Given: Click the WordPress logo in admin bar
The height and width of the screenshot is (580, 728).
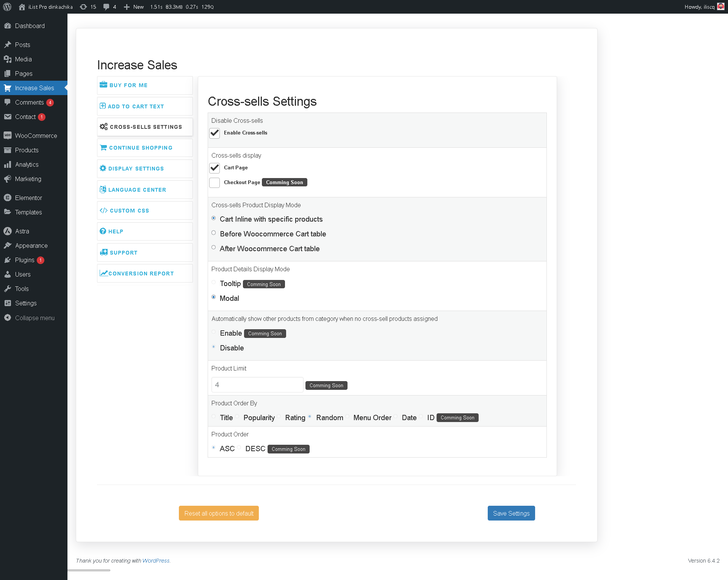Looking at the screenshot, I should [7, 7].
